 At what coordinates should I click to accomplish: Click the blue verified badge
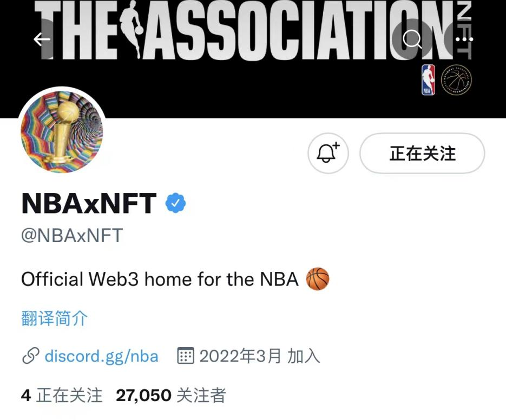click(175, 203)
